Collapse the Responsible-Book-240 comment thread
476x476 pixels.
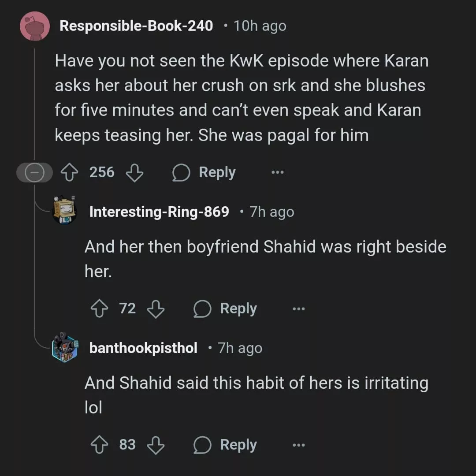(34, 172)
